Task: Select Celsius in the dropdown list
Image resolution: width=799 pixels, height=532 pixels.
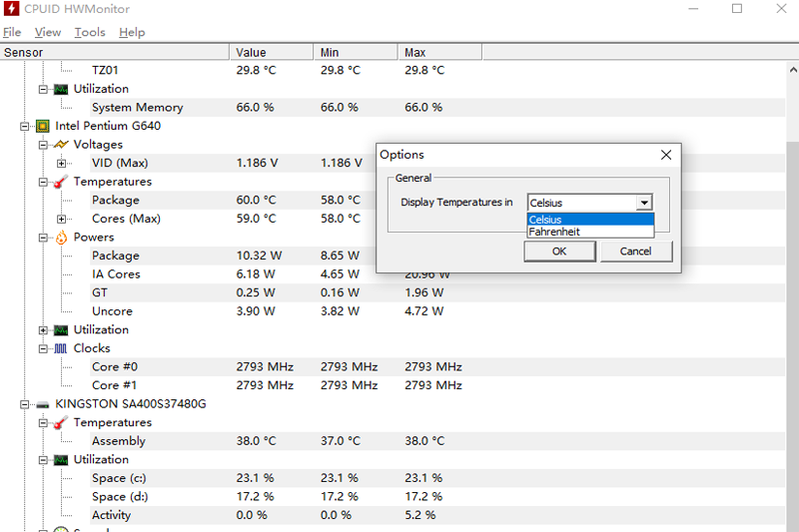Action: 590,220
